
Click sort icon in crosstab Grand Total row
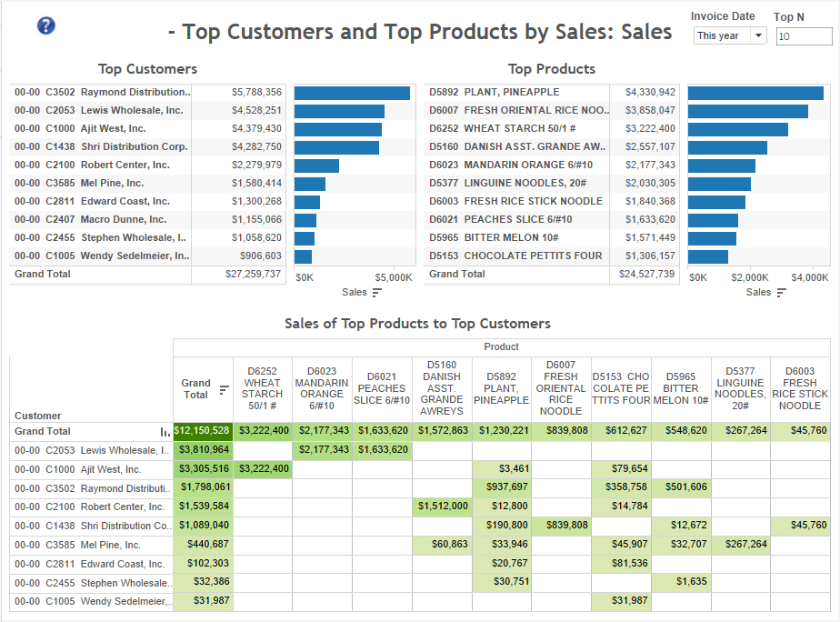pyautogui.click(x=165, y=432)
